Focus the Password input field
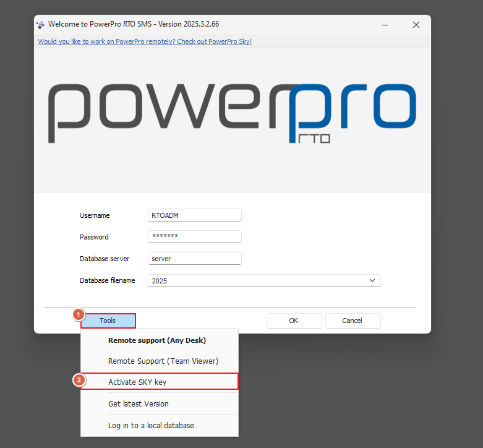 pos(195,236)
